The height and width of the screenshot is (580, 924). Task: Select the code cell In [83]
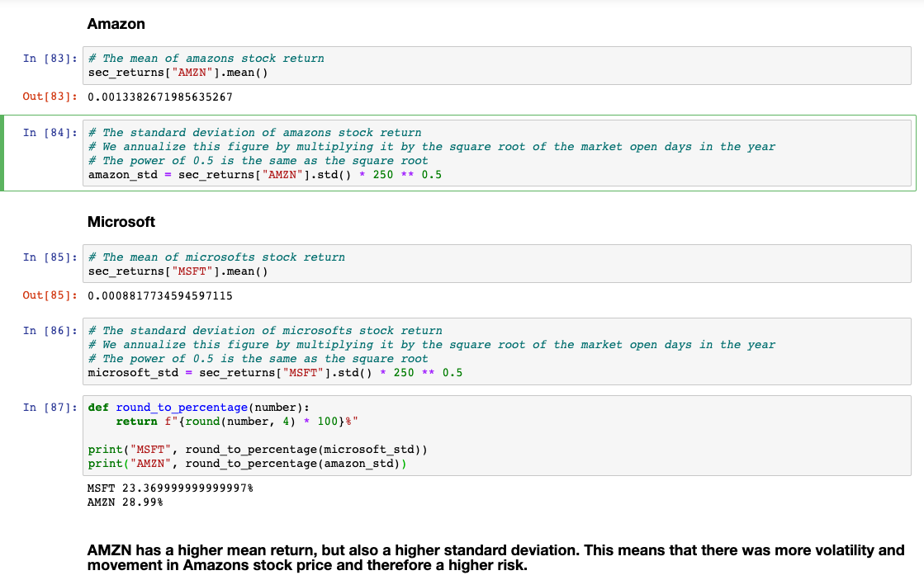pos(497,65)
